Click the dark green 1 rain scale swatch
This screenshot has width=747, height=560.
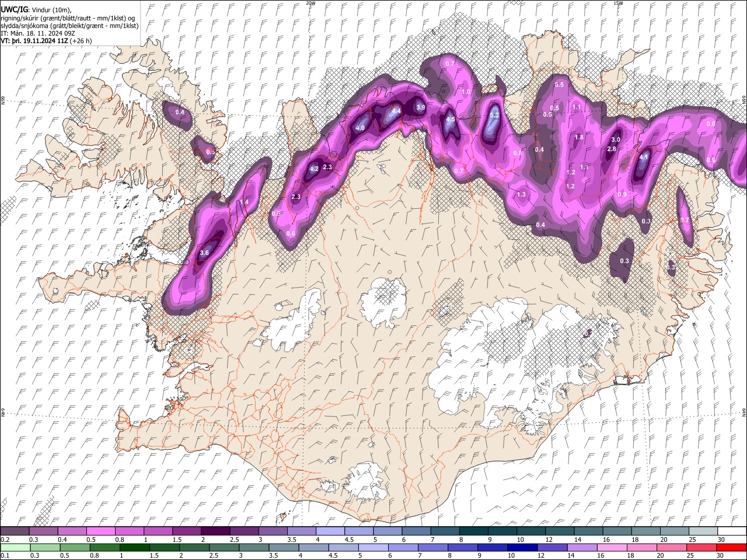coord(135,547)
